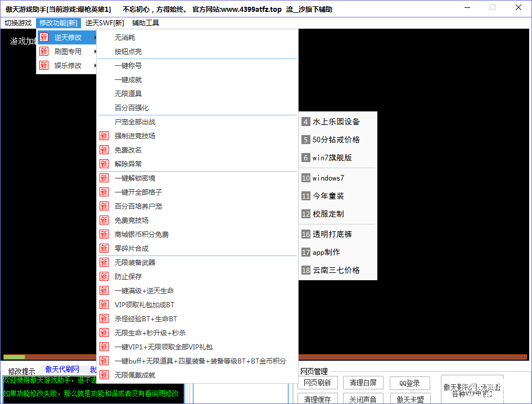Click the game loading progress bar

pyautogui.click(x=265, y=357)
